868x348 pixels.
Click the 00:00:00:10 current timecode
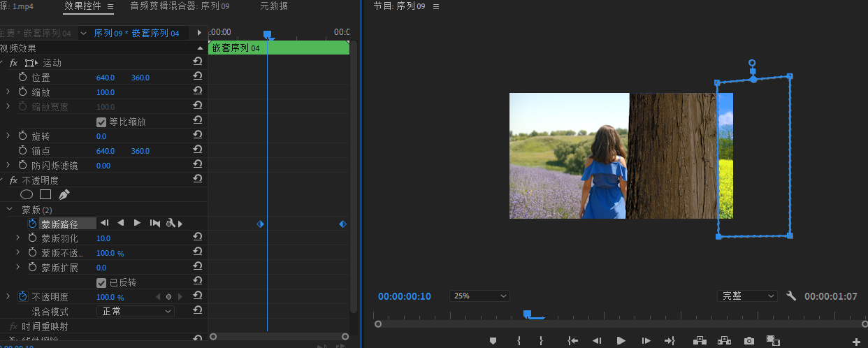click(405, 296)
